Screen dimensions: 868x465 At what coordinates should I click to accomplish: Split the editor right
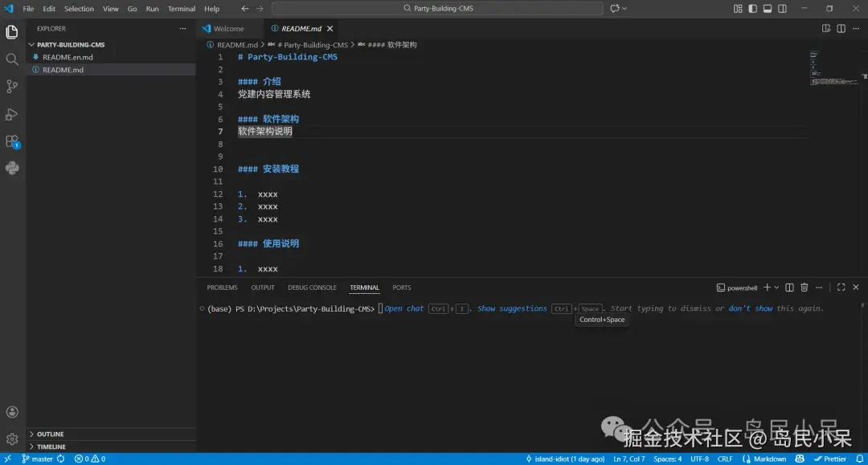pos(841,28)
